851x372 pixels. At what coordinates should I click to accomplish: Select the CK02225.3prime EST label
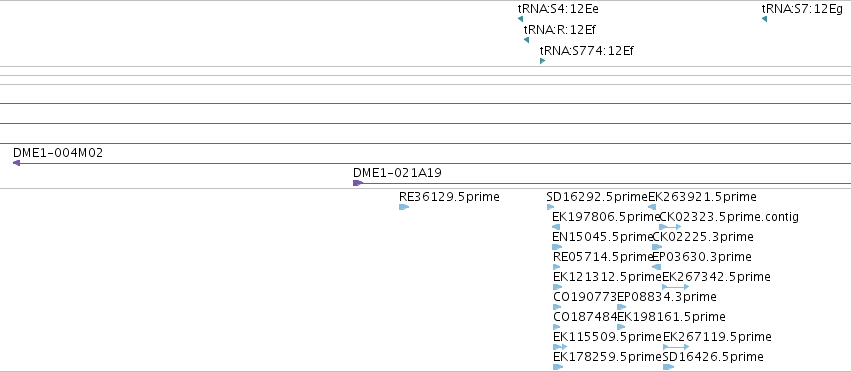point(703,237)
